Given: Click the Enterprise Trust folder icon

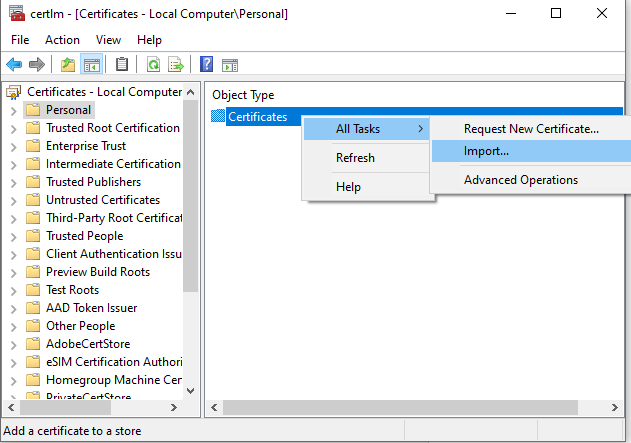Looking at the screenshot, I should (33, 146).
